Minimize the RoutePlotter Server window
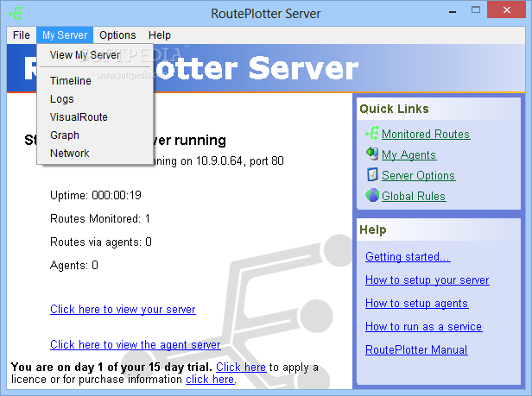Viewport: 532px width, 396px height. (453, 11)
